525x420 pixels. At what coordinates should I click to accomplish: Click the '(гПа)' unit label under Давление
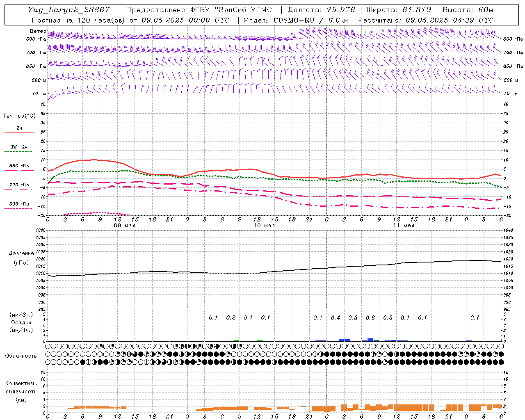21,263
